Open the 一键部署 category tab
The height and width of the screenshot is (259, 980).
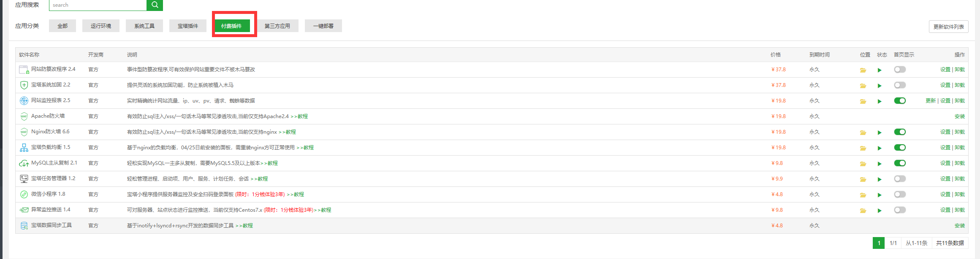point(323,26)
